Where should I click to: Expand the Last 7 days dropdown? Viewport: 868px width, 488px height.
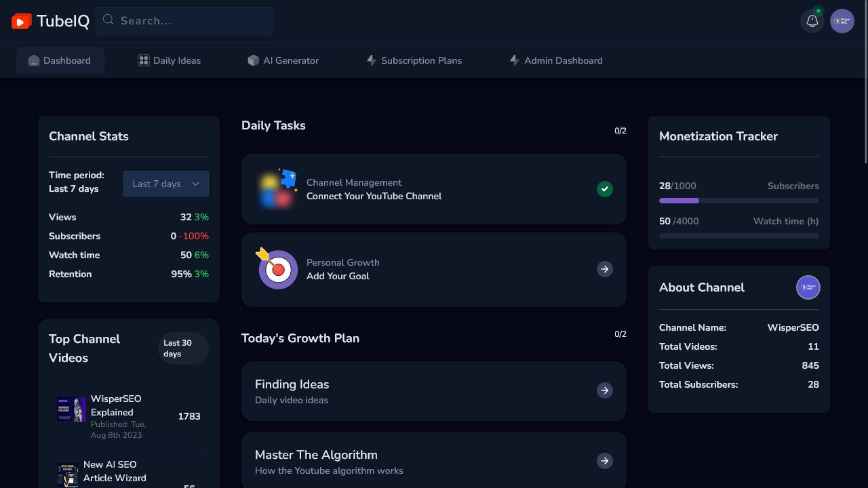pos(166,184)
